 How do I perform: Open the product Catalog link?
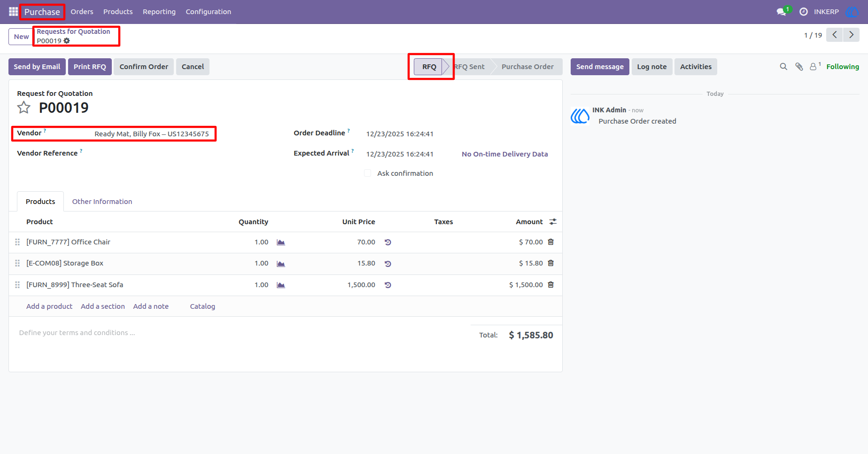click(202, 306)
